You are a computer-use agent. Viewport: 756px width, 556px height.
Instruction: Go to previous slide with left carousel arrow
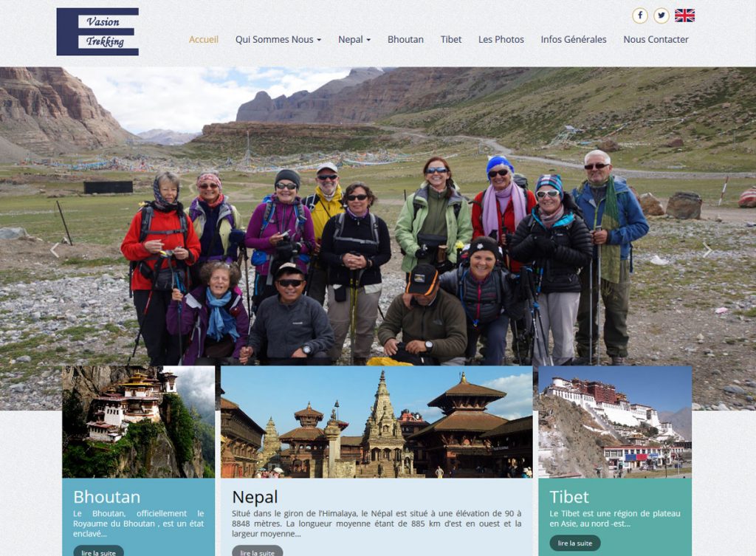coord(55,250)
